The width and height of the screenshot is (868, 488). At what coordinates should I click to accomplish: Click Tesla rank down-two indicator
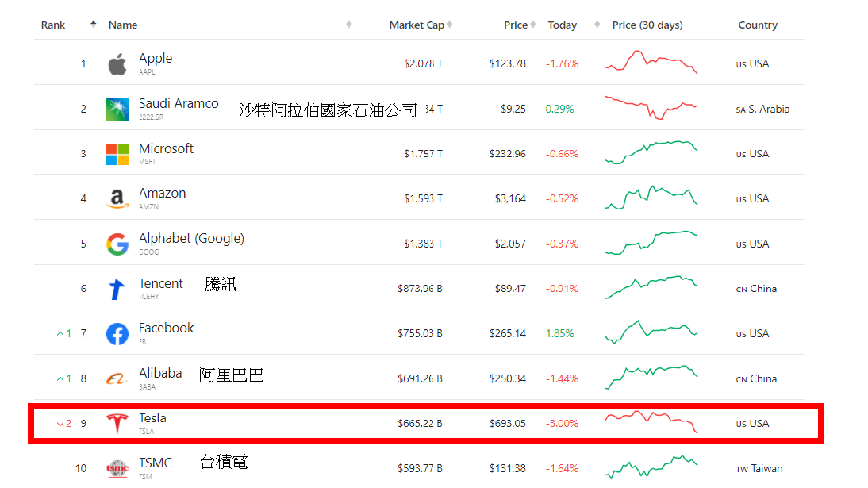63,423
